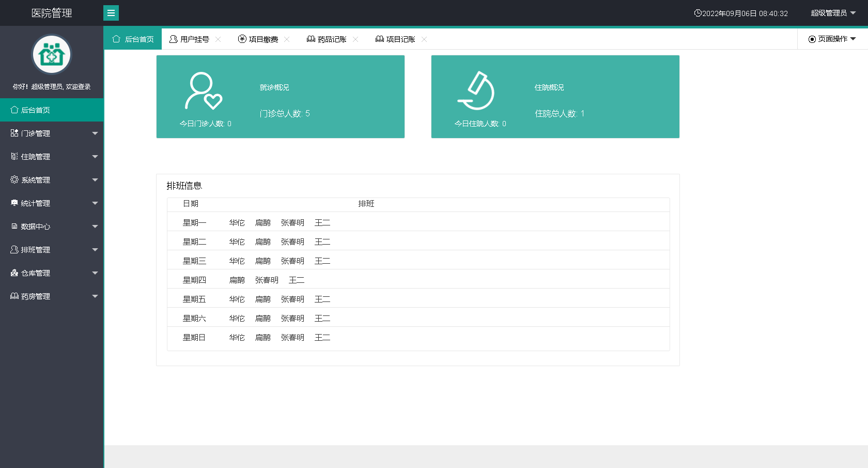
Task: Click the 仓库管理 icon
Action: tap(14, 273)
